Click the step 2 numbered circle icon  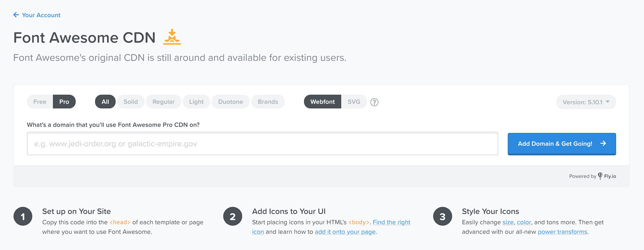[233, 216]
